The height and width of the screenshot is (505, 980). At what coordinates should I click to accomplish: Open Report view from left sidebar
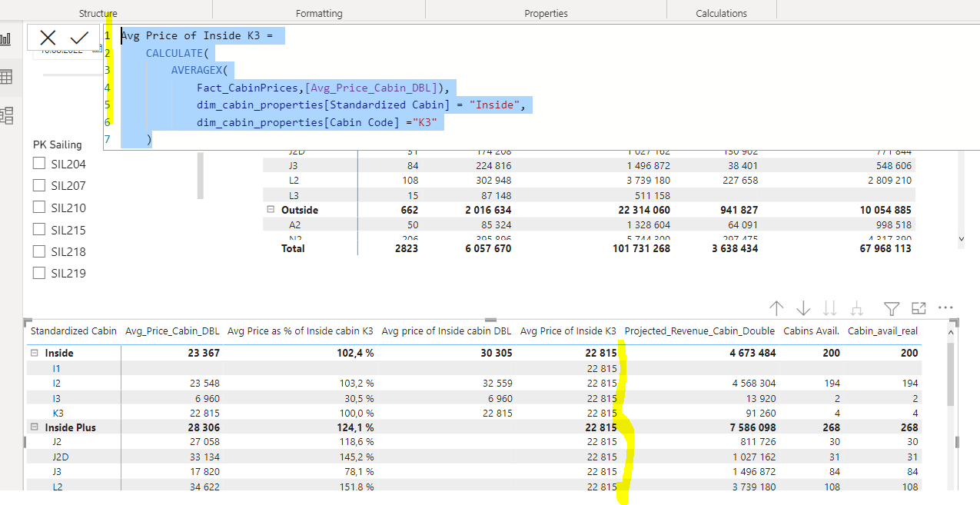point(7,38)
